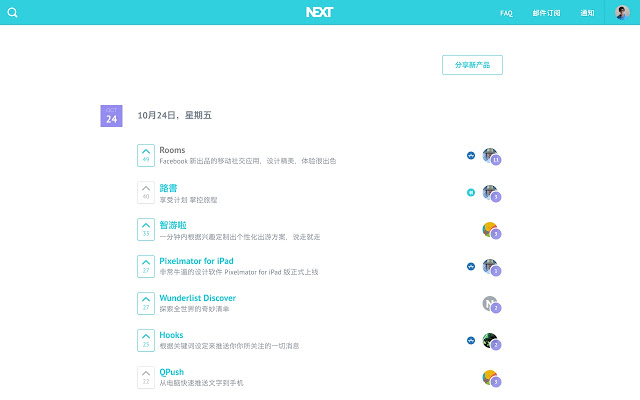Viewport: 640px width, 400px height.
Task: Open the user profile avatar
Action: point(622,13)
